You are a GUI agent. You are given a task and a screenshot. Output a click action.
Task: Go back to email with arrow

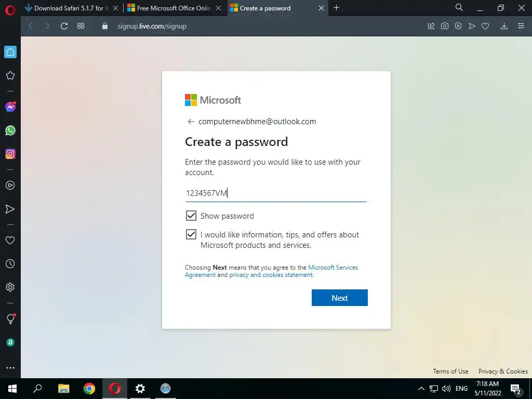[x=191, y=122]
